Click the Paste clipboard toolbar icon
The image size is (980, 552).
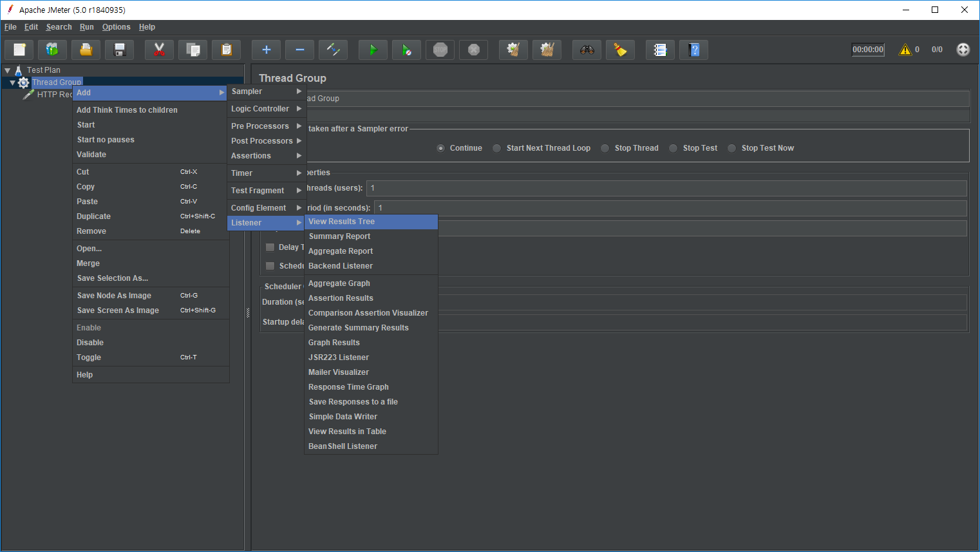click(227, 50)
